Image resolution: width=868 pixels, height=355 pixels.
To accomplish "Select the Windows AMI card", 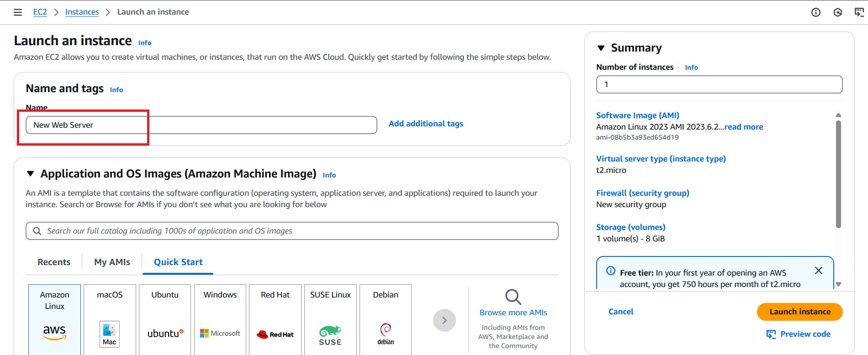I will [x=220, y=319].
